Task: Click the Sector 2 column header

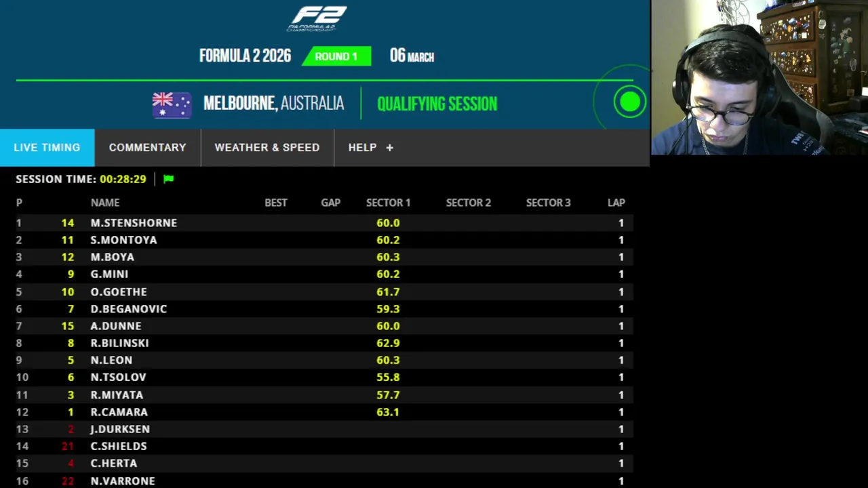Action: (x=469, y=203)
